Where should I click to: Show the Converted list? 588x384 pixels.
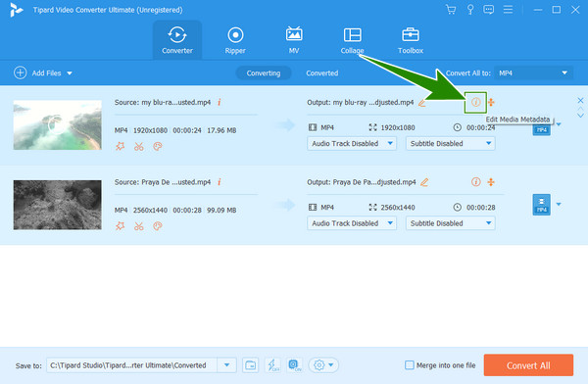tap(322, 73)
